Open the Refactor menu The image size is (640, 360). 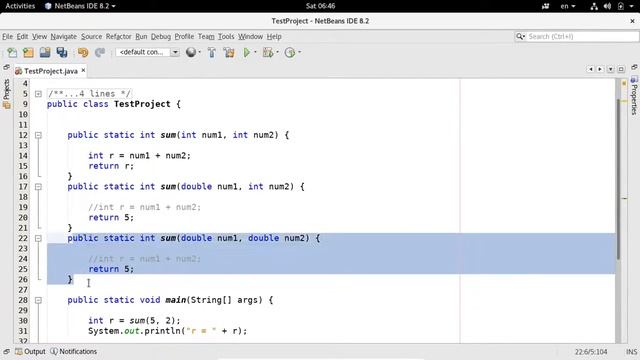coord(119,36)
